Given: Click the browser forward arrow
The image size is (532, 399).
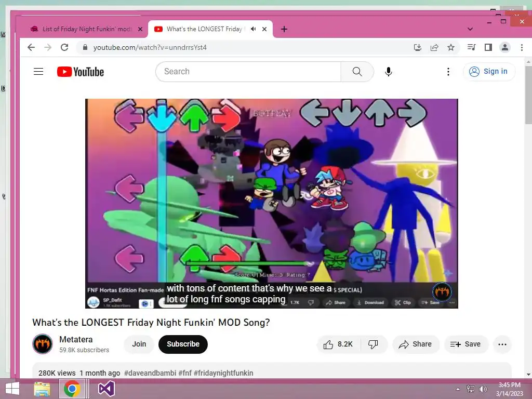Looking at the screenshot, I should tap(48, 47).
